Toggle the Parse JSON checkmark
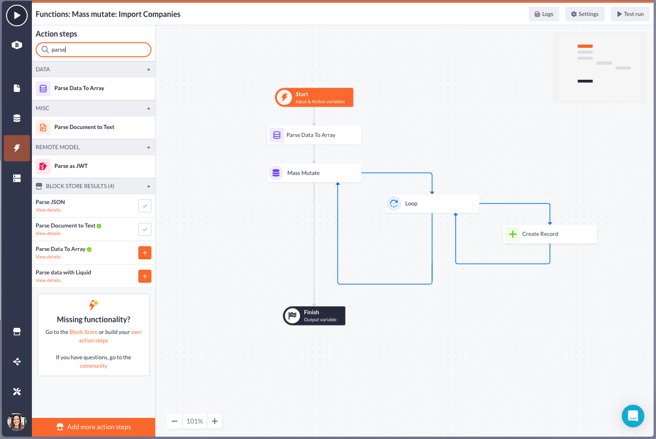 [x=145, y=205]
